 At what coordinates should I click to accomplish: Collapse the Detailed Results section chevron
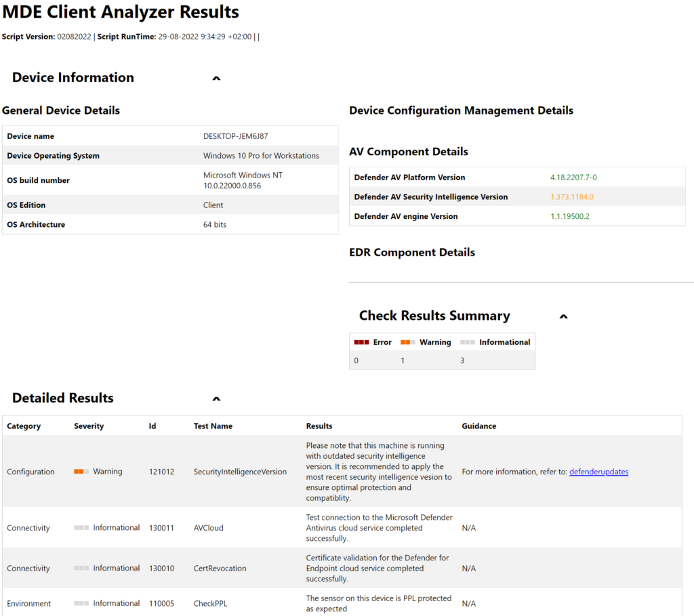click(x=216, y=398)
